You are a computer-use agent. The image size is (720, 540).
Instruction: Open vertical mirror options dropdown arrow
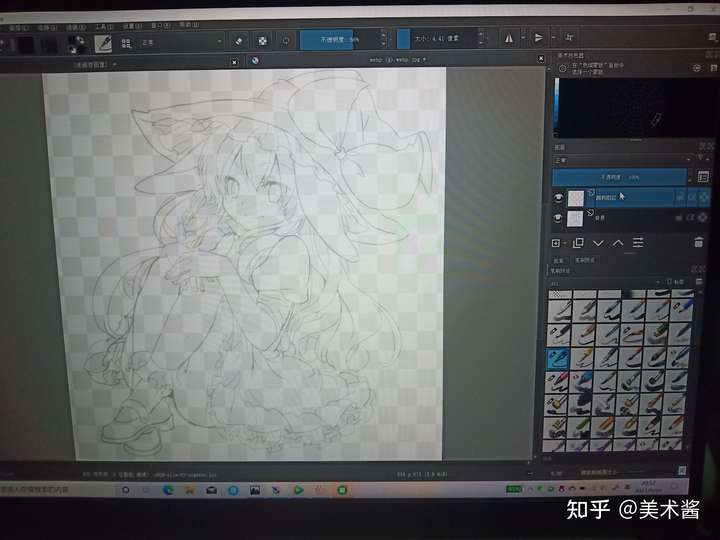point(553,37)
